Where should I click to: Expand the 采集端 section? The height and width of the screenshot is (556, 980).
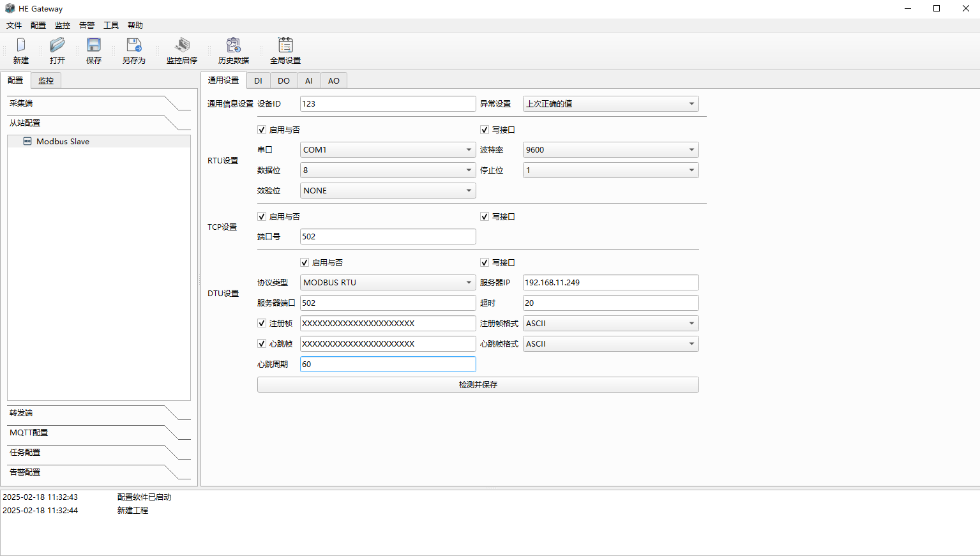click(99, 103)
